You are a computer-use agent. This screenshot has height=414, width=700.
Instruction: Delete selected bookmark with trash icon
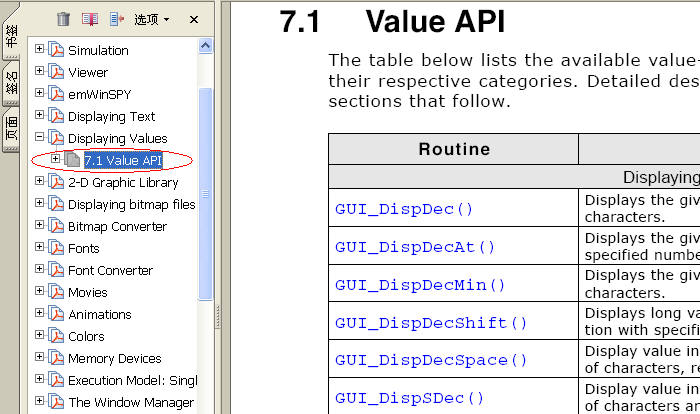(x=63, y=19)
